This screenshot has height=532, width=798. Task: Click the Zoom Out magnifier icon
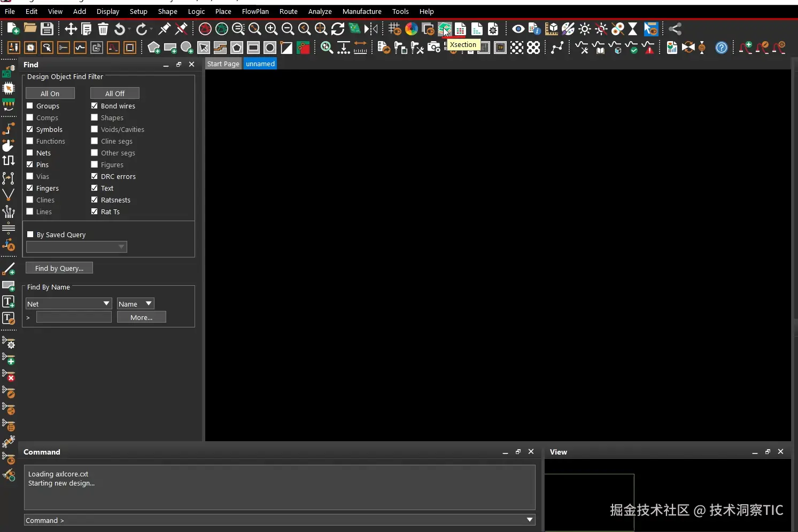tap(288, 29)
